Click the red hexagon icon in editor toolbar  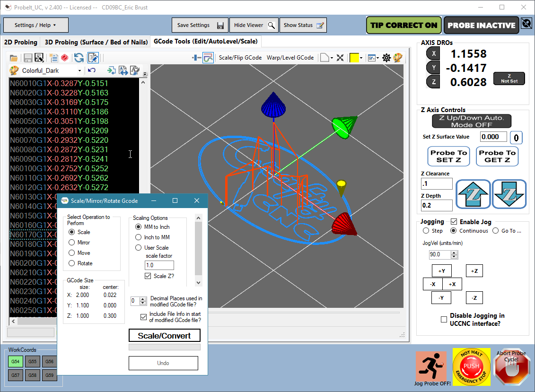[65, 58]
